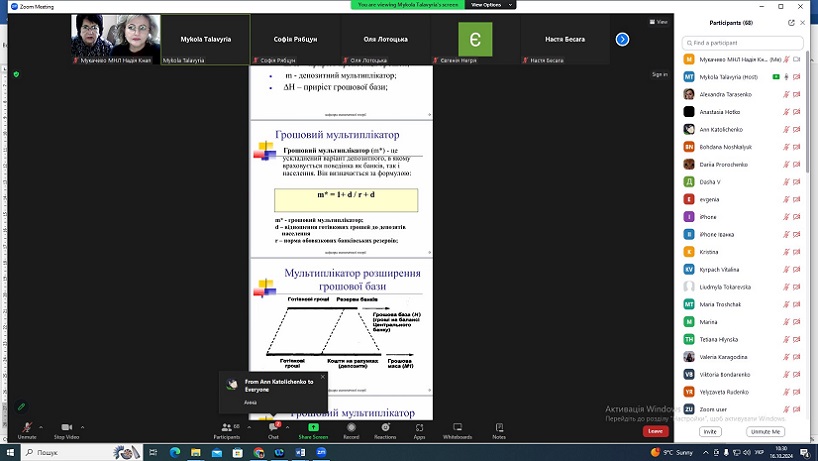Open the Windows Start menu
This screenshot has height=461, width=818.
10,452
